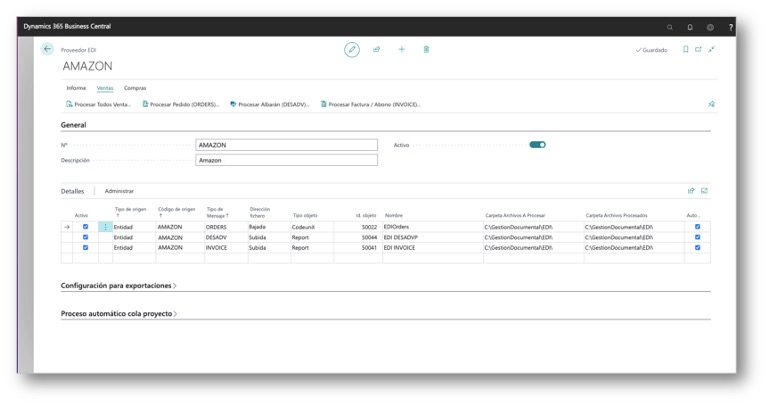768x405 pixels.
Task: Expand the Detalles grid to full view
Action: [x=704, y=191]
